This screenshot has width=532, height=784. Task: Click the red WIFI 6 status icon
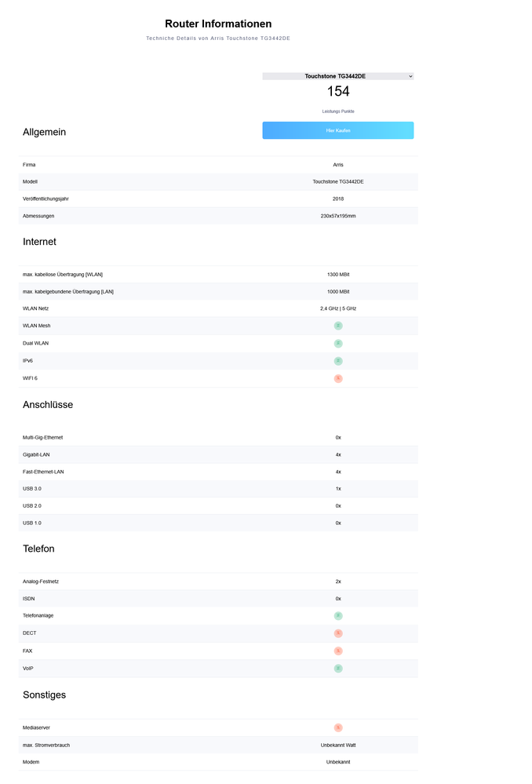point(338,377)
